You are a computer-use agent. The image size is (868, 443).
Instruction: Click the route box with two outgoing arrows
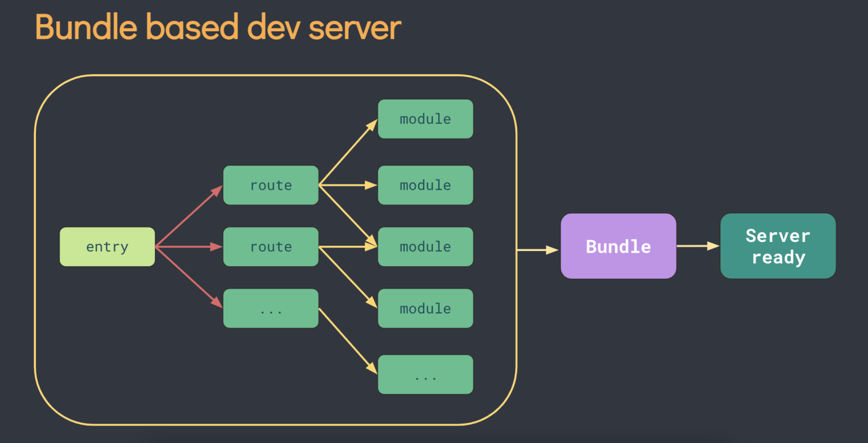pos(271,247)
